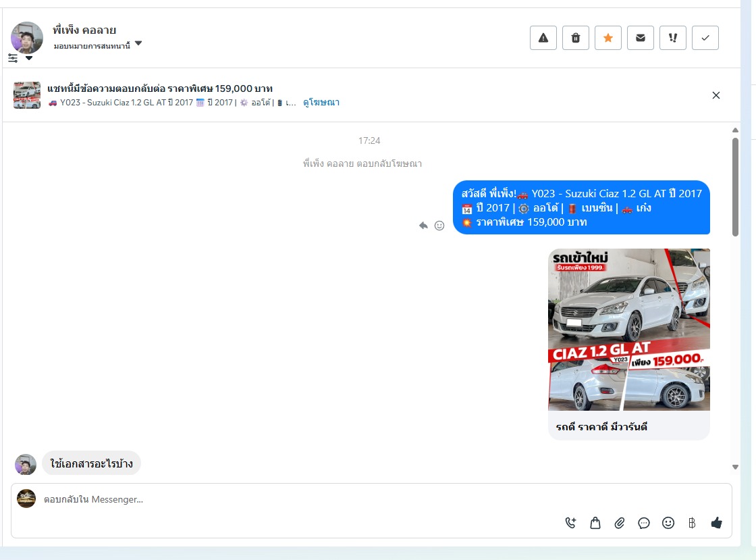The width and height of the screenshot is (756, 560).
Task: Attach a file with paperclip icon
Action: tap(620, 523)
